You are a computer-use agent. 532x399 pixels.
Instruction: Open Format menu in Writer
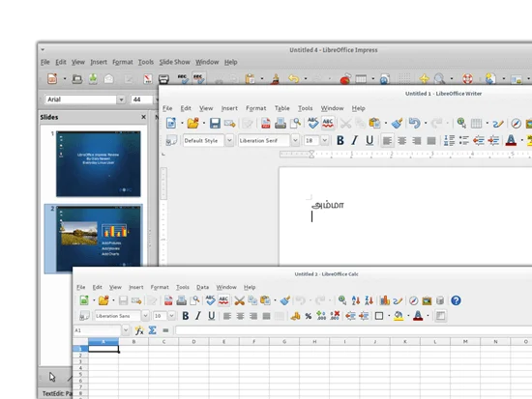click(x=255, y=108)
